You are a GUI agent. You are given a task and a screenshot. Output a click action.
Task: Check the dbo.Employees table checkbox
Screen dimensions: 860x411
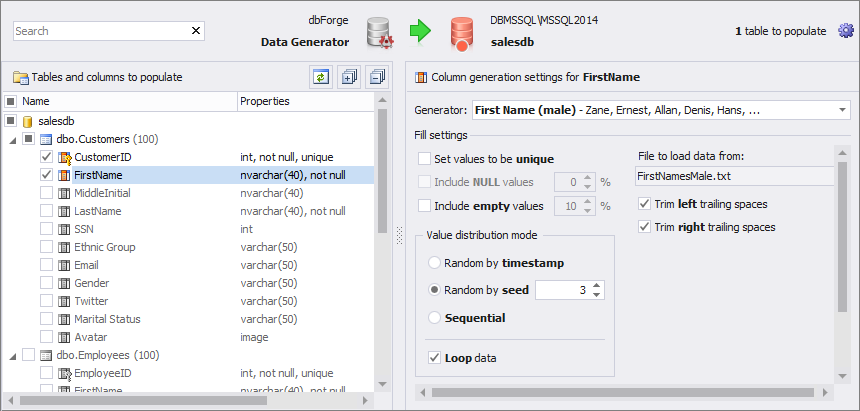tap(28, 356)
